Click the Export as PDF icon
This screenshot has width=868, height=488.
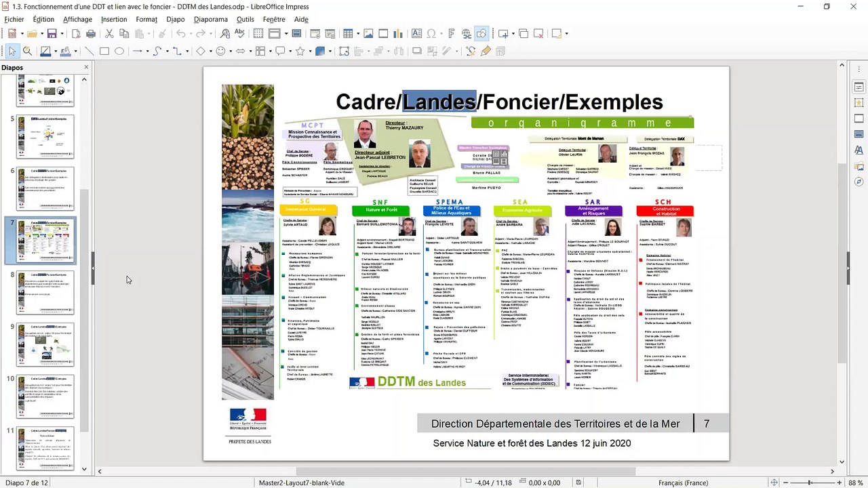point(75,33)
